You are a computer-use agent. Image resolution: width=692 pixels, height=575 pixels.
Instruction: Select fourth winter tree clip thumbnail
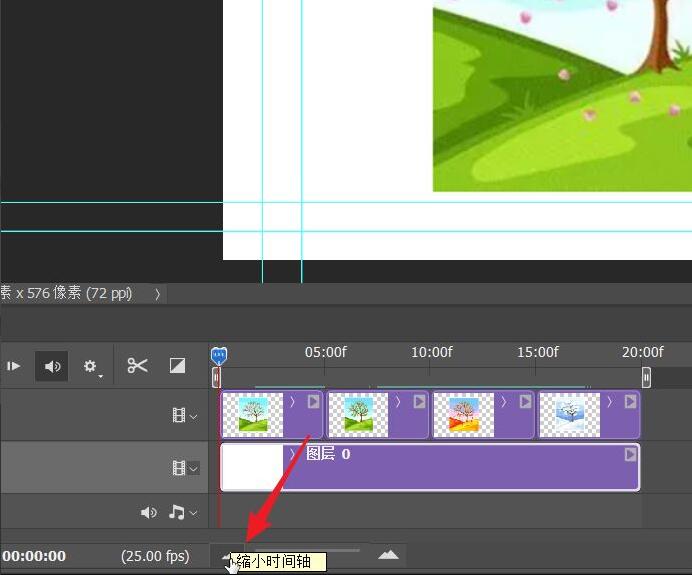570,415
